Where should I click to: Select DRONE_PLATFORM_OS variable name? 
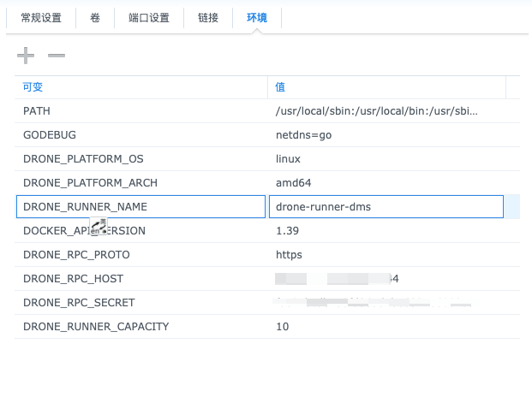[x=83, y=159]
